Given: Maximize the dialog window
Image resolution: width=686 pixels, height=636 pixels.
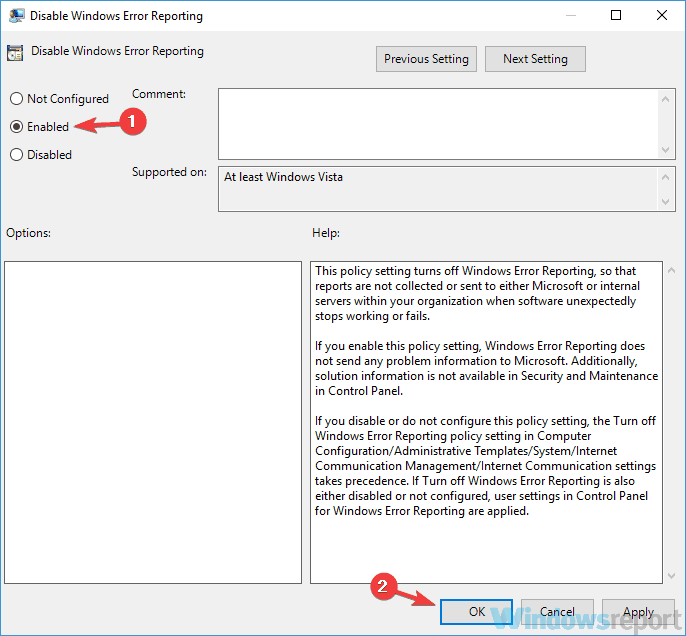Looking at the screenshot, I should tap(616, 15).
